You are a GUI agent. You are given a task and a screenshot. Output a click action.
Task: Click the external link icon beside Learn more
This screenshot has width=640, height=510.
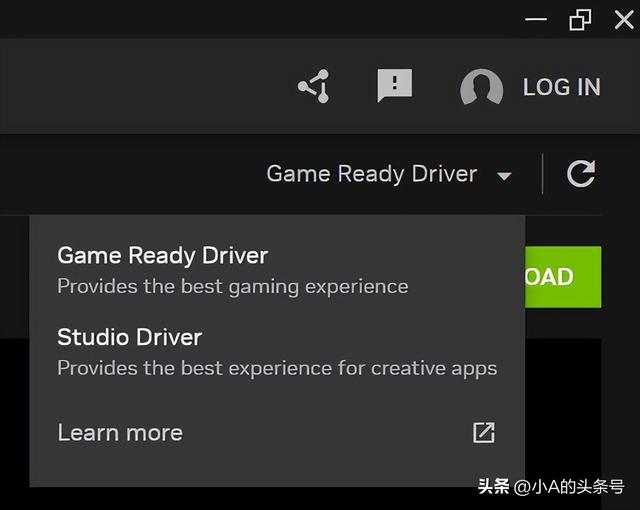click(484, 432)
